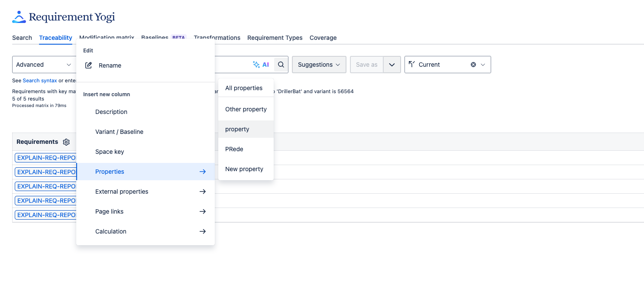Open the Advanced search mode dropdown
The height and width of the screenshot is (289, 644).
(43, 65)
